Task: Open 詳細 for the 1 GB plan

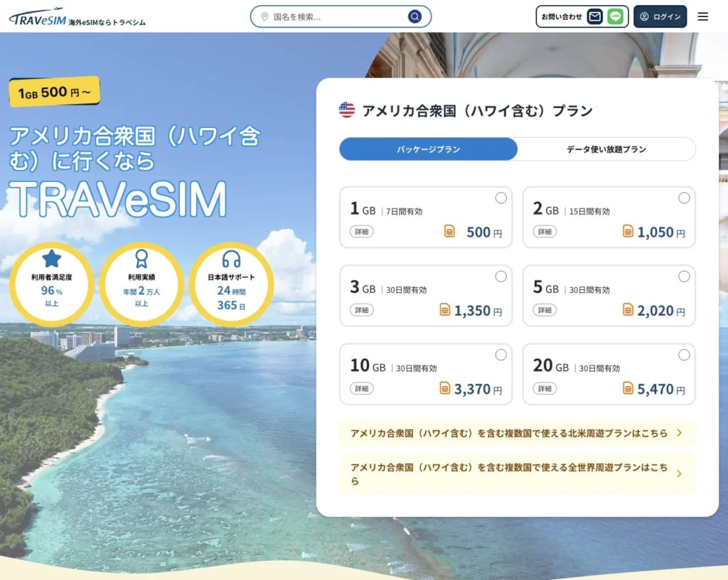Action: coord(362,232)
